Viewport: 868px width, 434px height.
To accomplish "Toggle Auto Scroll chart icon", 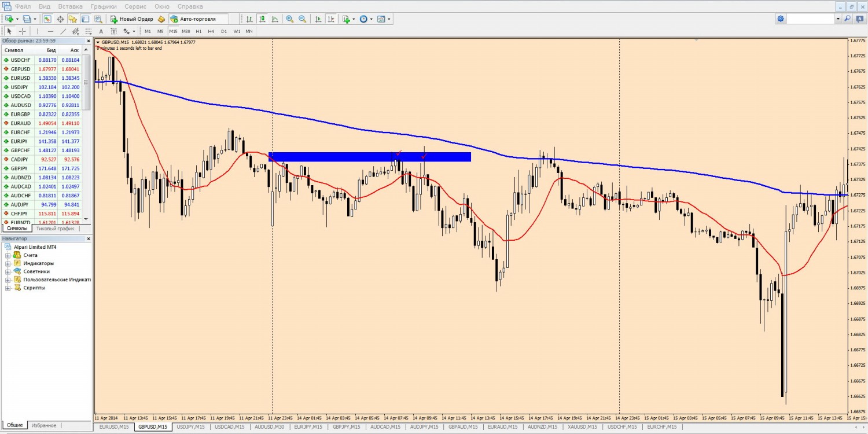I will tap(318, 19).
